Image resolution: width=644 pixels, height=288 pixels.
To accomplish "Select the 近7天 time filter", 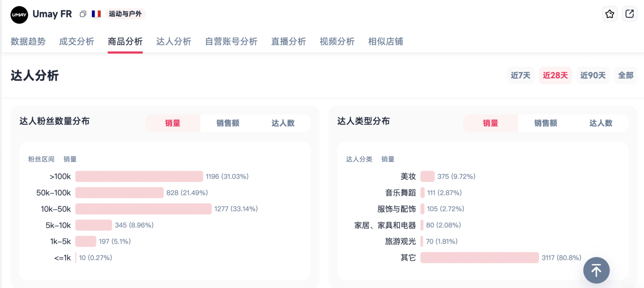I will [x=520, y=75].
